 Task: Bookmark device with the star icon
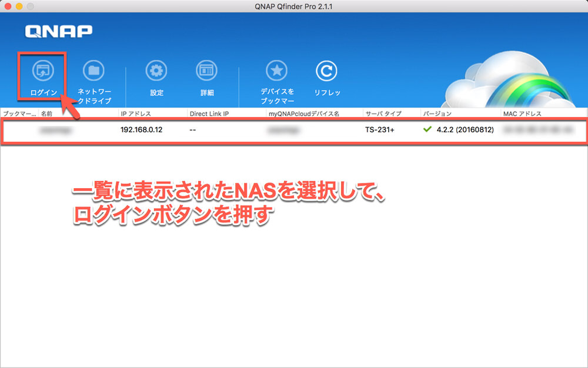click(277, 71)
